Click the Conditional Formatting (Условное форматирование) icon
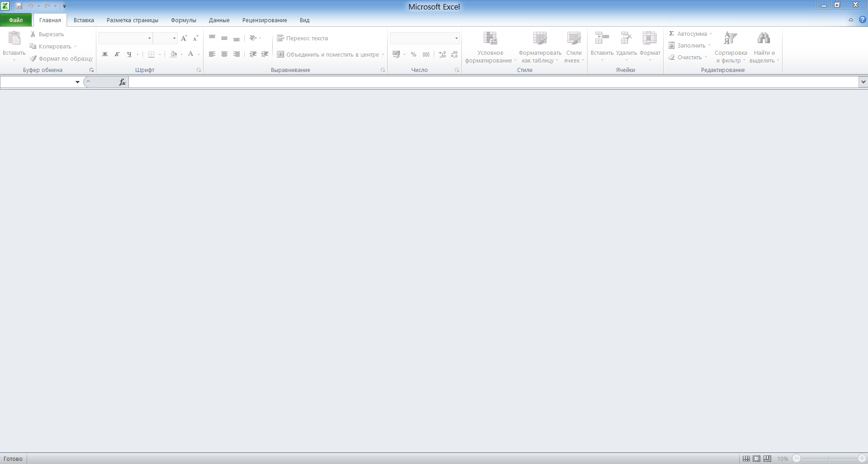The height and width of the screenshot is (464, 868). click(490, 38)
